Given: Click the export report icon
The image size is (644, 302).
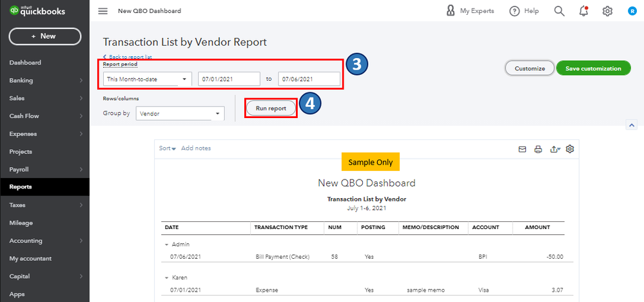Looking at the screenshot, I should [554, 149].
